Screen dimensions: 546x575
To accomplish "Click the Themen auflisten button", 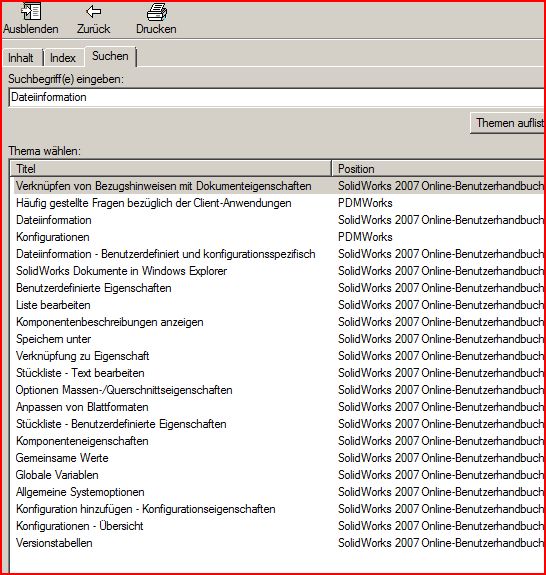I will (x=508, y=123).
